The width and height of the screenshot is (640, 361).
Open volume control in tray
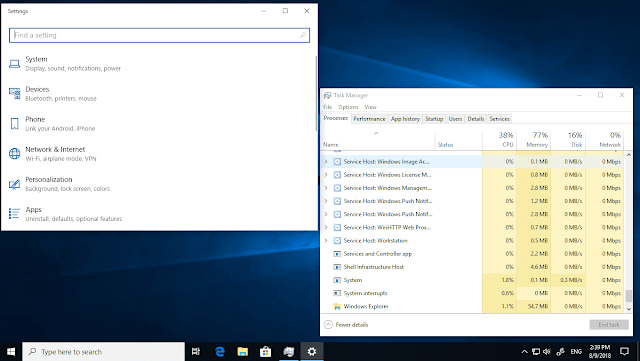pos(547,352)
